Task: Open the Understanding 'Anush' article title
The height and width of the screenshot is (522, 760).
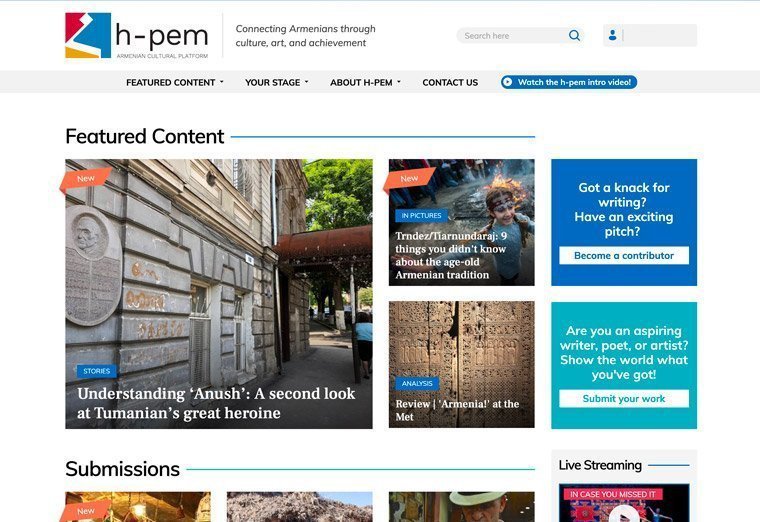Action: pos(216,403)
